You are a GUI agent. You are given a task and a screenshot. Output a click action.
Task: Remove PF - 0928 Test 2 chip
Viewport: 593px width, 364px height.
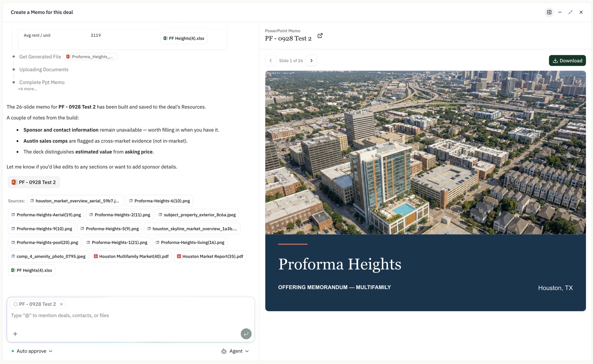[x=61, y=304]
